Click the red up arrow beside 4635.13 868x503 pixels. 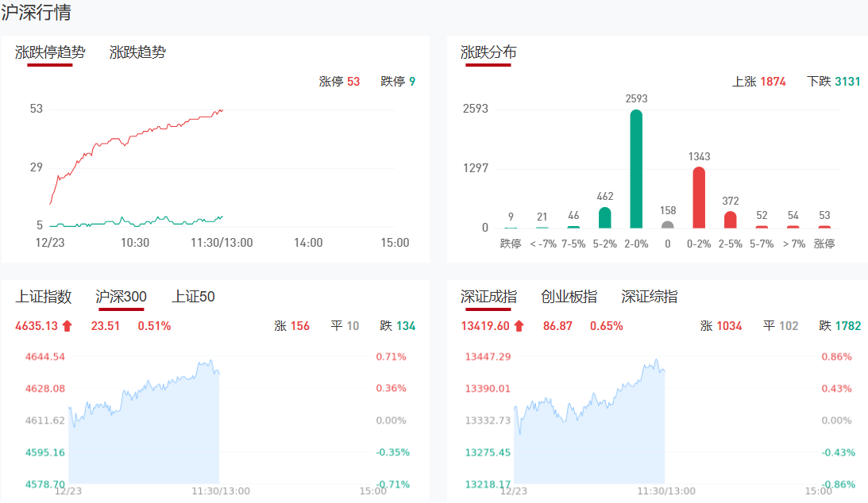click(x=67, y=326)
